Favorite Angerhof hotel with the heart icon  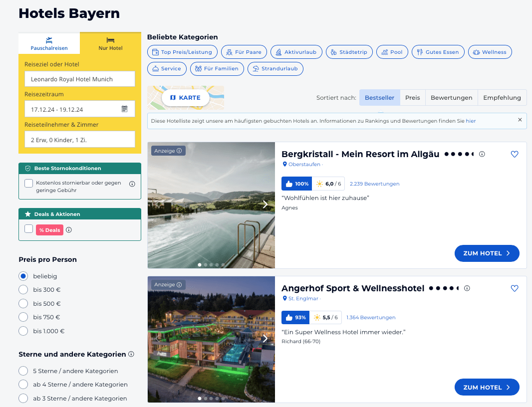[515, 288]
